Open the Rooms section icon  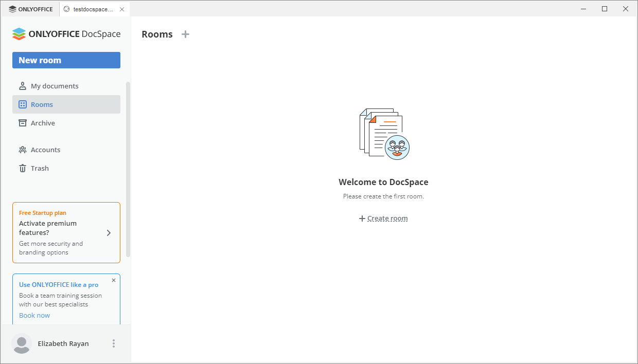[x=23, y=104]
